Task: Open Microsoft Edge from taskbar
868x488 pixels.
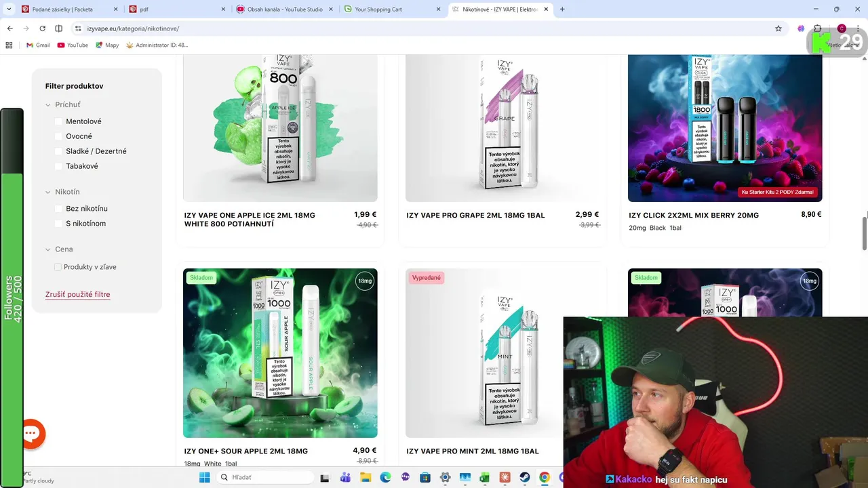Action: pyautogui.click(x=385, y=477)
